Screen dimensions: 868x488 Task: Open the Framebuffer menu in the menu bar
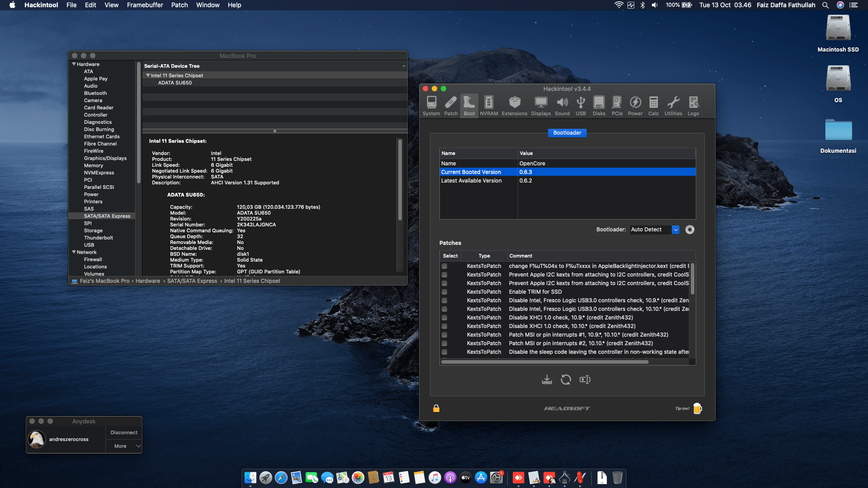coord(144,5)
